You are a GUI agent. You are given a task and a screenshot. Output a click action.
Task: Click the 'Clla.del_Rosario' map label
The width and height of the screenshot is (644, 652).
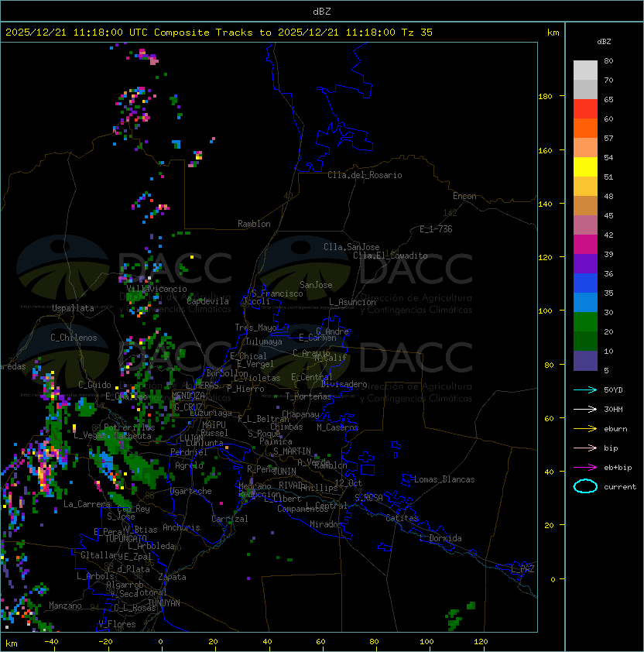coord(365,175)
